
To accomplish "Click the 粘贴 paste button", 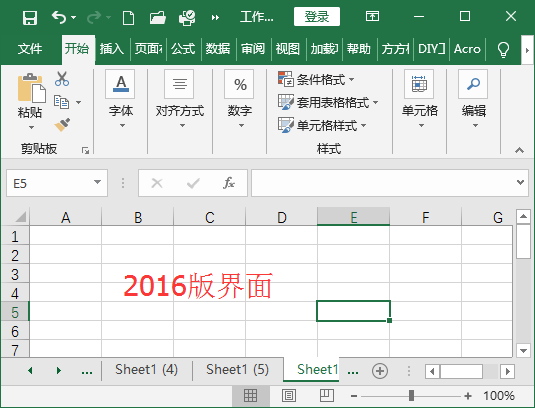I will tap(30, 102).
